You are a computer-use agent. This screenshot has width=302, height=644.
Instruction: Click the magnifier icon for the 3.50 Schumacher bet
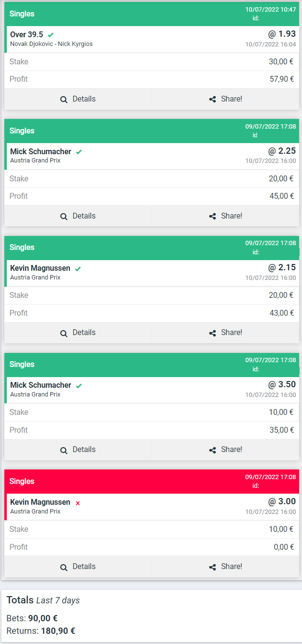[x=64, y=450]
